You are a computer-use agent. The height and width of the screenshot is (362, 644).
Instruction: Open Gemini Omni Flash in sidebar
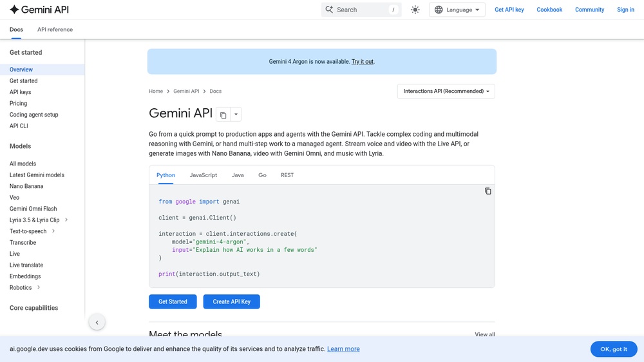point(33,209)
